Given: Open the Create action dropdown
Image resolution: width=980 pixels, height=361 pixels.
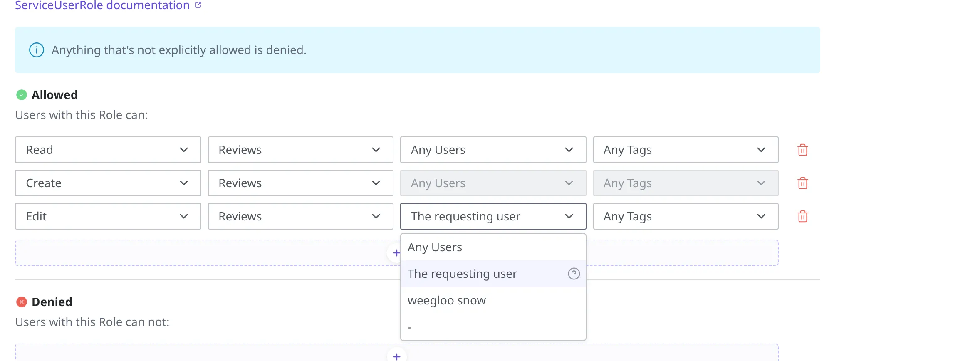Looking at the screenshot, I should 108,183.
